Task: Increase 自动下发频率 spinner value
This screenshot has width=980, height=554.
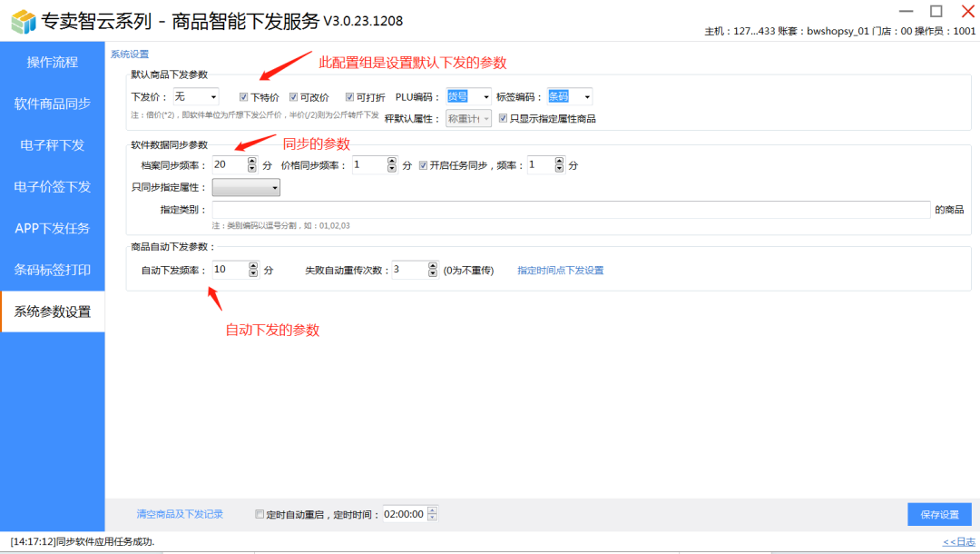Action: point(252,265)
